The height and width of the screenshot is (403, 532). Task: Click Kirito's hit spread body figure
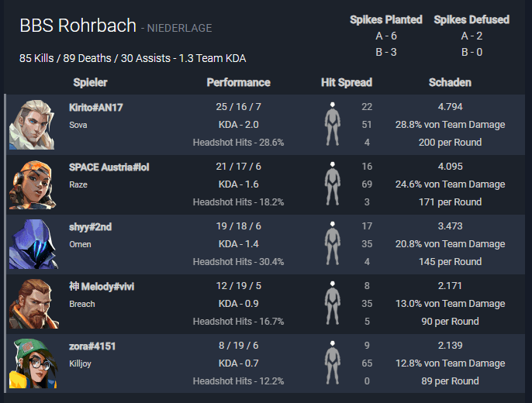click(x=333, y=124)
